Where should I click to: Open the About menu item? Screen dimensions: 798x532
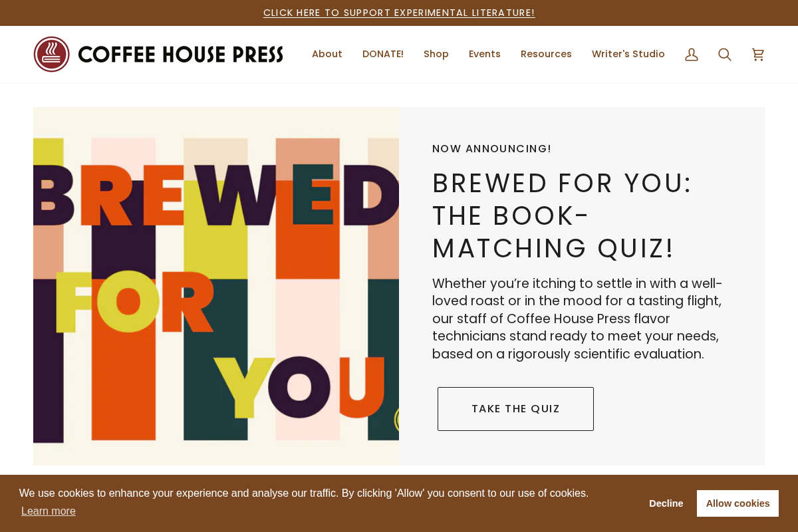[327, 54]
